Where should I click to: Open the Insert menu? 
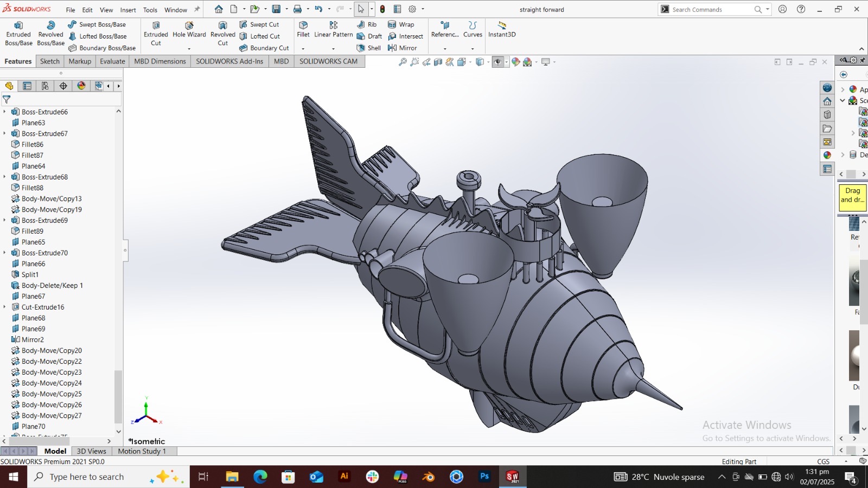click(128, 10)
